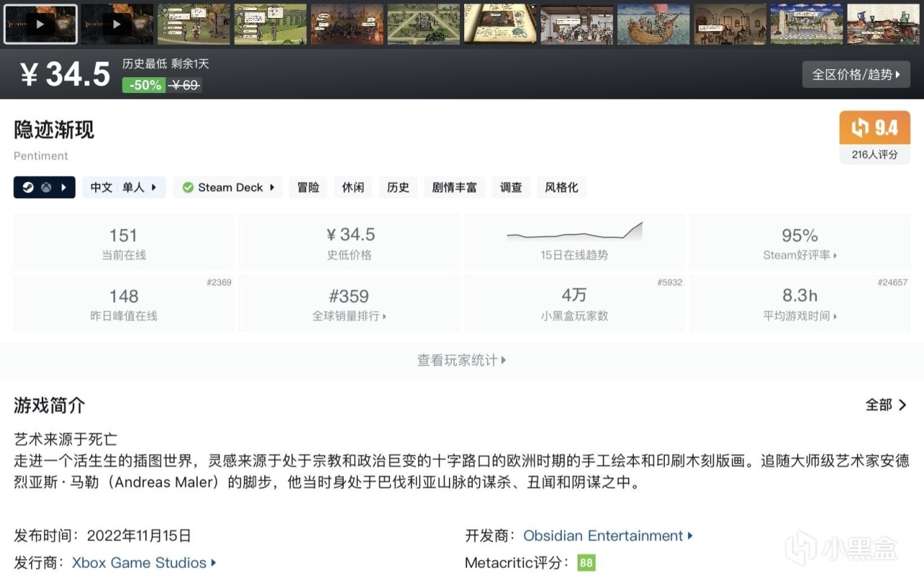Open the ¥34.5 史低价格 stat card

[349, 243]
